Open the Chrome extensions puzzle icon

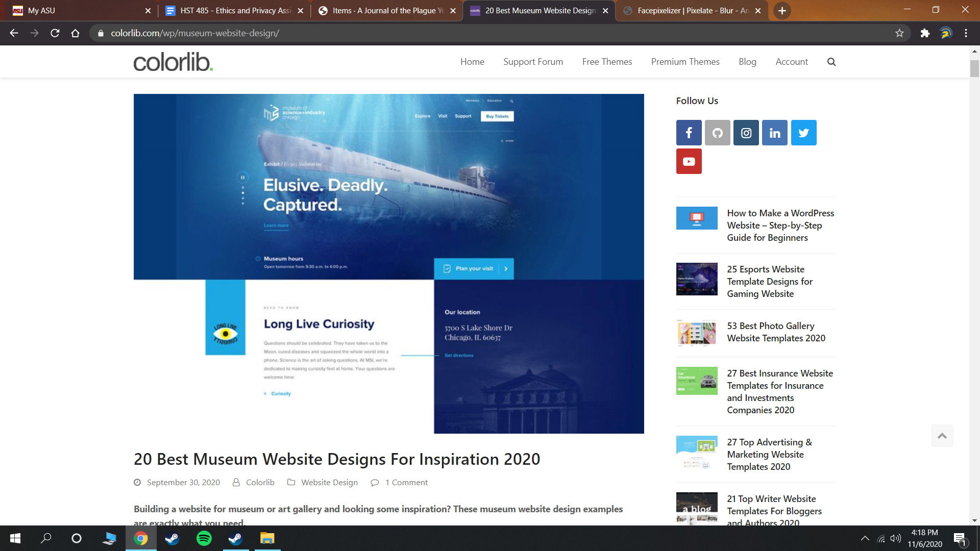(925, 33)
